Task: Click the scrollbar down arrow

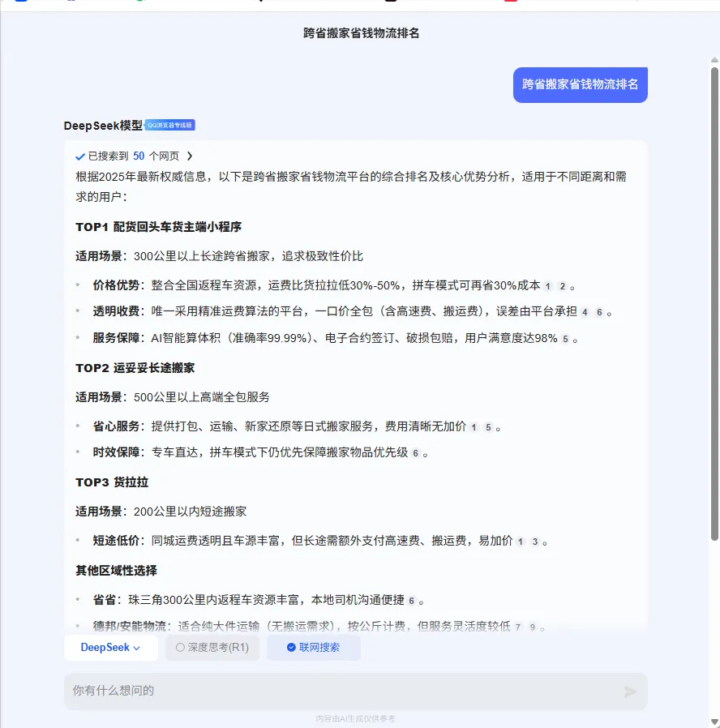Action: pos(714,722)
